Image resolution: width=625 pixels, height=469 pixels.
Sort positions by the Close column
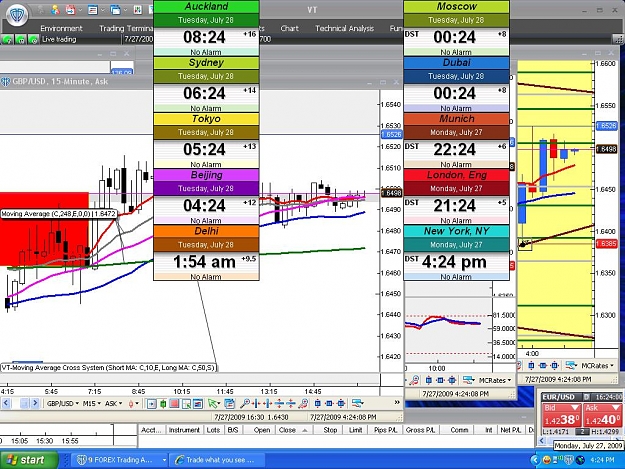tap(293, 430)
